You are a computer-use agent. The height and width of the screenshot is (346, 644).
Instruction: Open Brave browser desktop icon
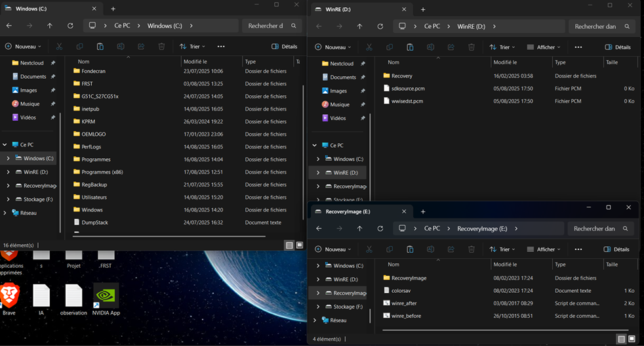tap(9, 300)
